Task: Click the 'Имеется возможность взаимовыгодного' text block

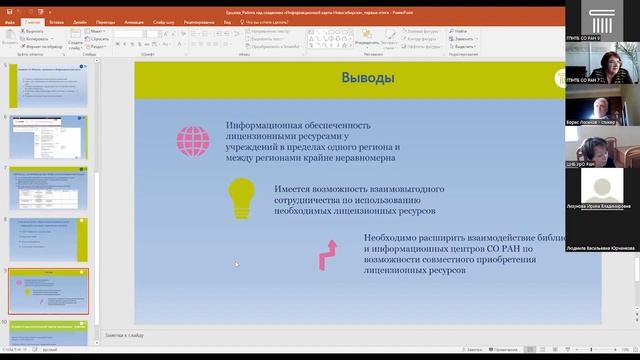Action: [x=359, y=200]
